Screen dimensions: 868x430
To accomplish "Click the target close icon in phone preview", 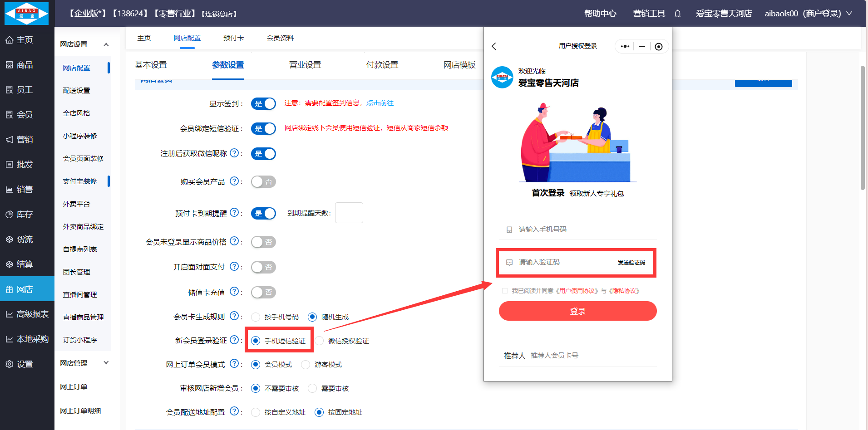I will (659, 46).
